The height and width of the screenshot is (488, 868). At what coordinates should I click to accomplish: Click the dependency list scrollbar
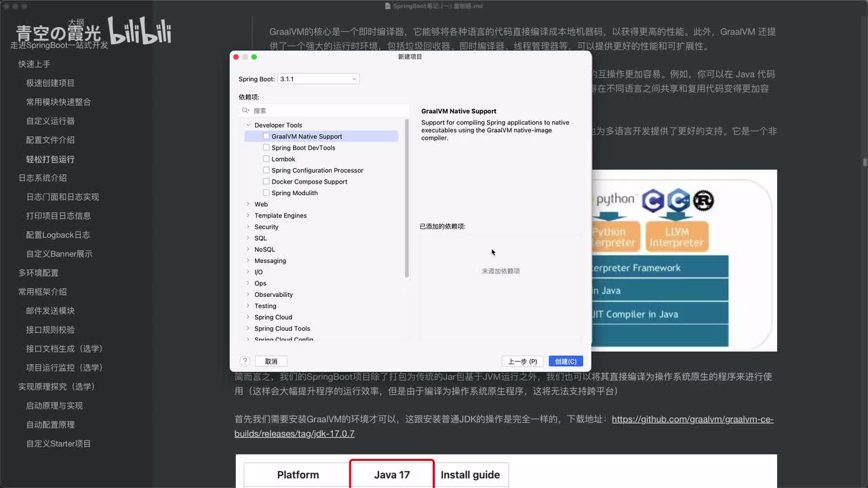click(407, 198)
